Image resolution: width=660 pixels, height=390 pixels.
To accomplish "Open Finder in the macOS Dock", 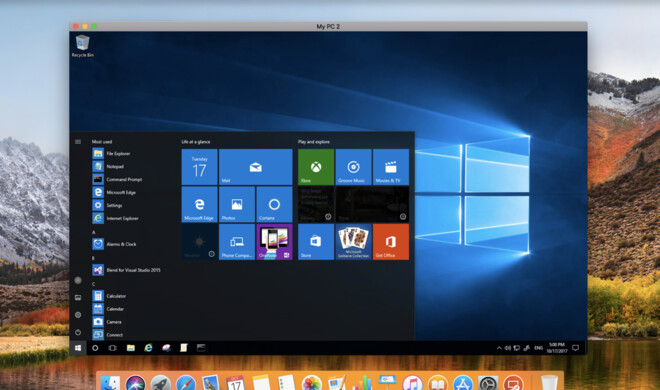I will (x=110, y=384).
